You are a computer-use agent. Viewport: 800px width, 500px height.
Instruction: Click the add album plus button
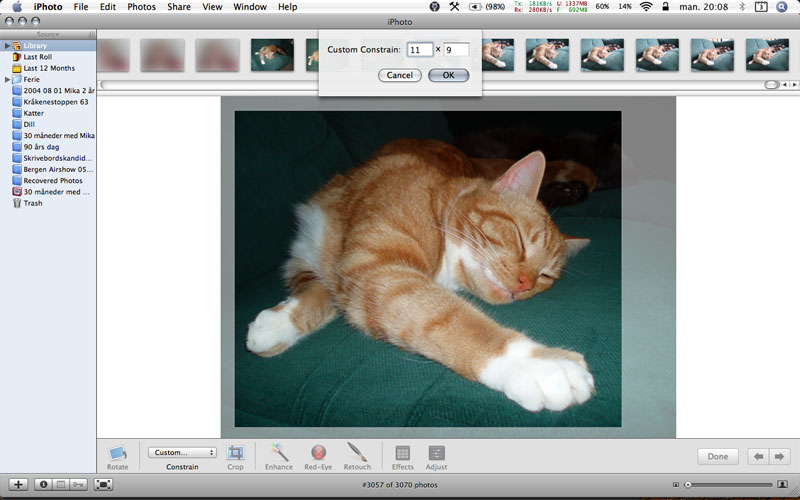pos(18,484)
